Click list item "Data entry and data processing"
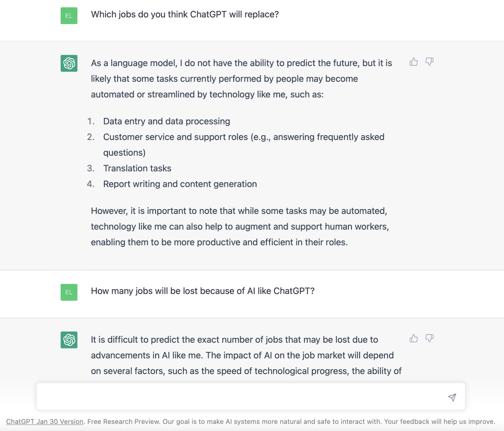 click(x=166, y=121)
